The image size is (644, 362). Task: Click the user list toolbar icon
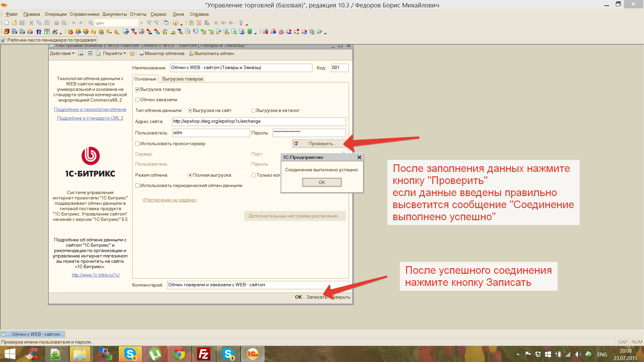point(206,23)
